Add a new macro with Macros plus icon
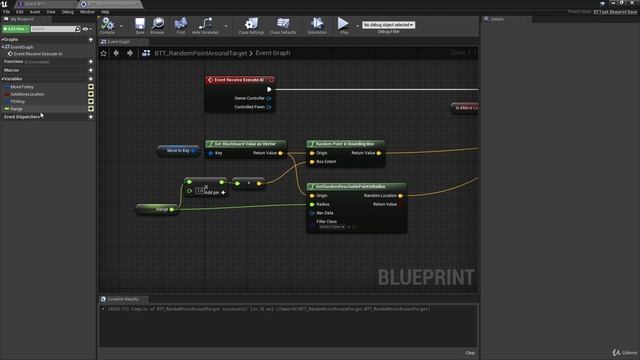 (91, 70)
